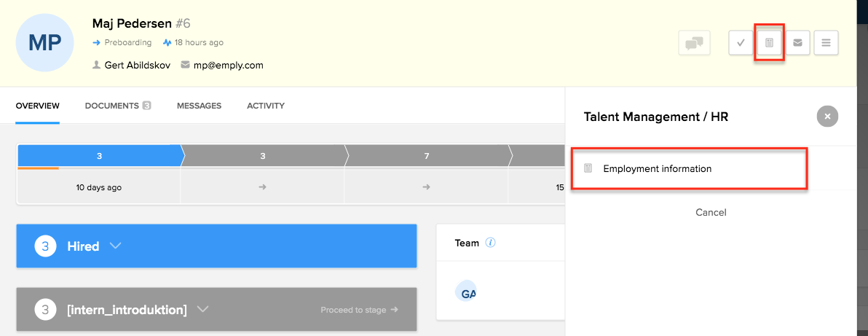Click the chat messages icon button
This screenshot has width=868, height=336.
pyautogui.click(x=694, y=43)
